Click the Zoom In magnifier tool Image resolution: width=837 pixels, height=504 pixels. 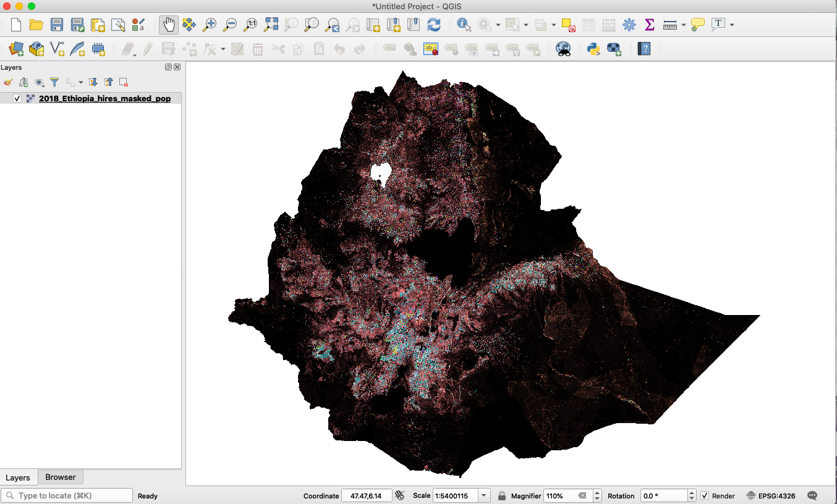[x=210, y=25]
